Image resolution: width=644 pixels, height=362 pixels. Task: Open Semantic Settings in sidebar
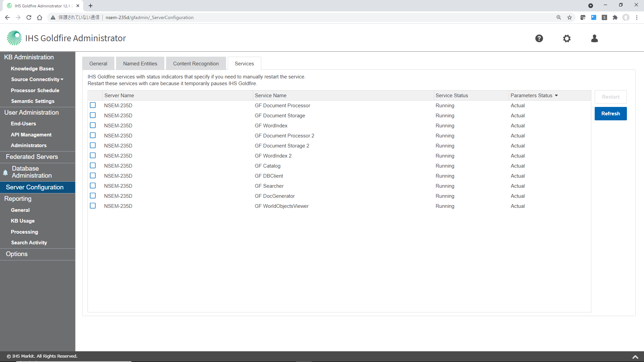33,101
